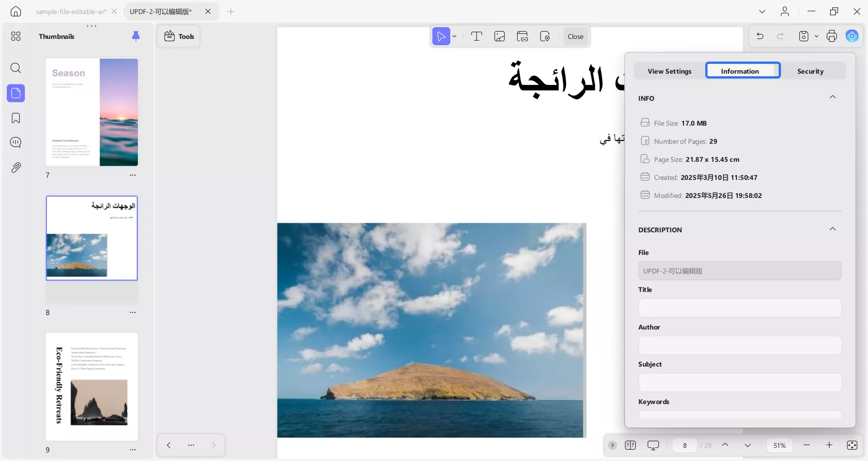Zoom in with plus button
The width and height of the screenshot is (868, 461).
coord(829,445)
